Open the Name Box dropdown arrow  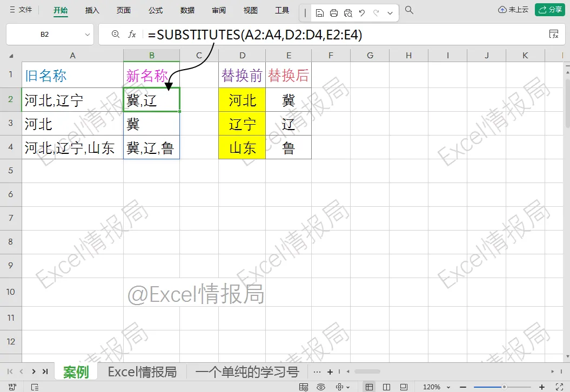pos(87,35)
